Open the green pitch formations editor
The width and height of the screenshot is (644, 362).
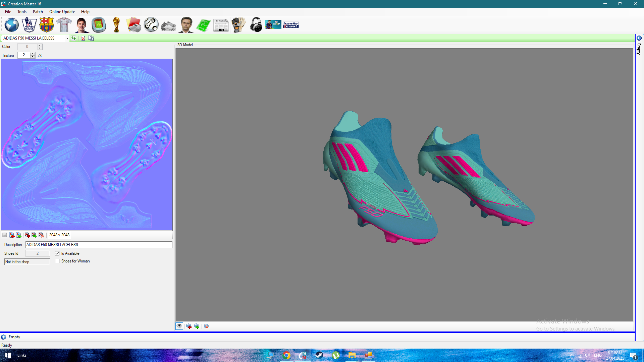click(204, 25)
